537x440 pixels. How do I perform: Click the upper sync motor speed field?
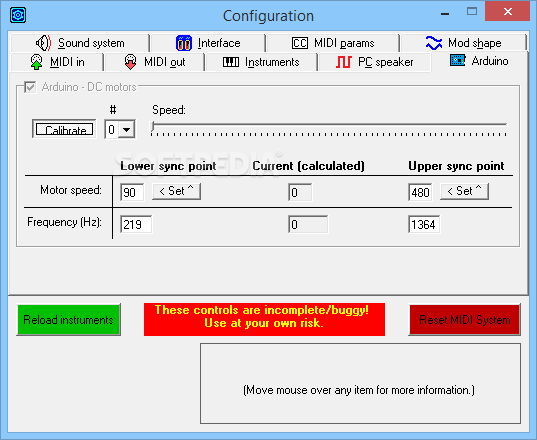coord(420,192)
